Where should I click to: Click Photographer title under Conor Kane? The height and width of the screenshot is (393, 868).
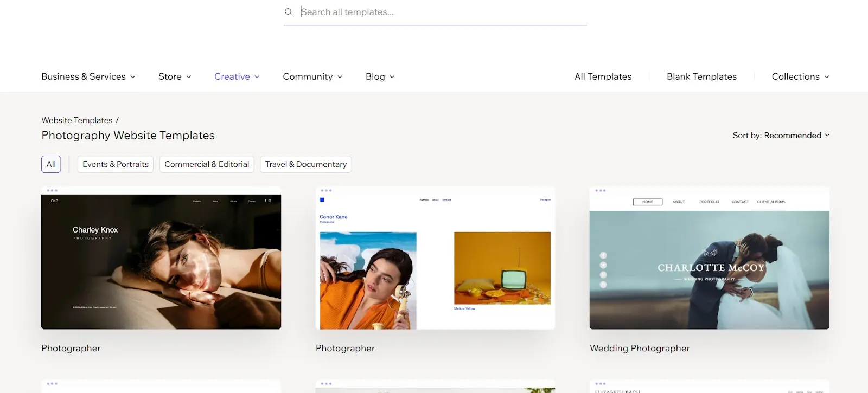[x=345, y=349]
